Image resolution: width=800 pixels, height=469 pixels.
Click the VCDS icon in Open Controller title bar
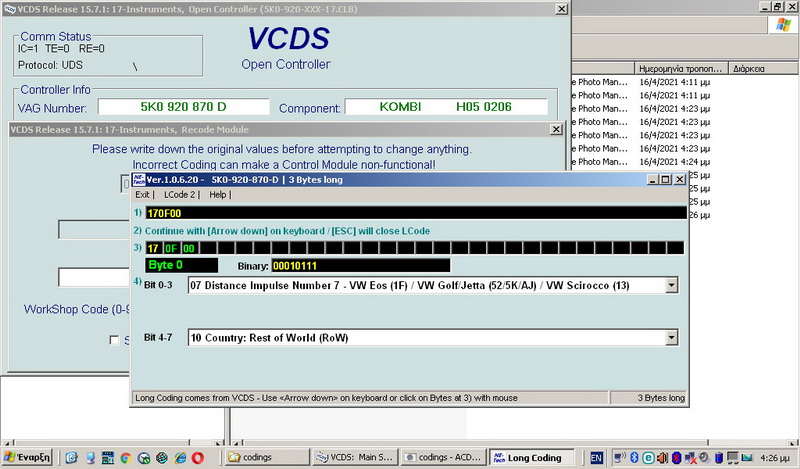click(x=9, y=9)
